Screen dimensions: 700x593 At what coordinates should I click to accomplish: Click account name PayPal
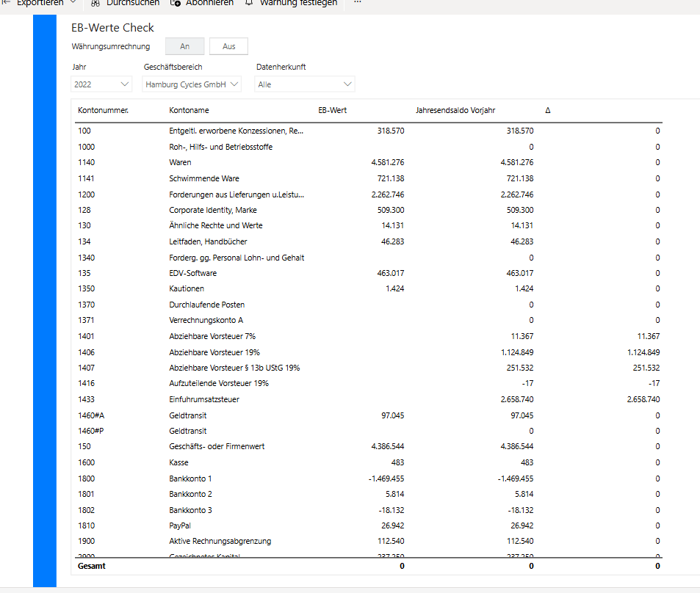pyautogui.click(x=179, y=525)
